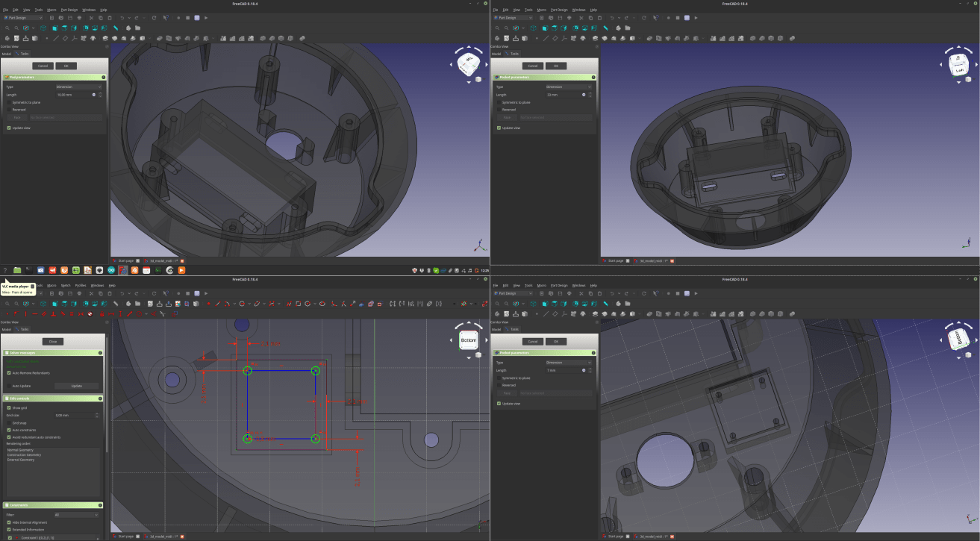Viewport: 980px width, 541px height.
Task: Enable the Auto Update checkbox in Sketcher
Action: click(x=9, y=386)
